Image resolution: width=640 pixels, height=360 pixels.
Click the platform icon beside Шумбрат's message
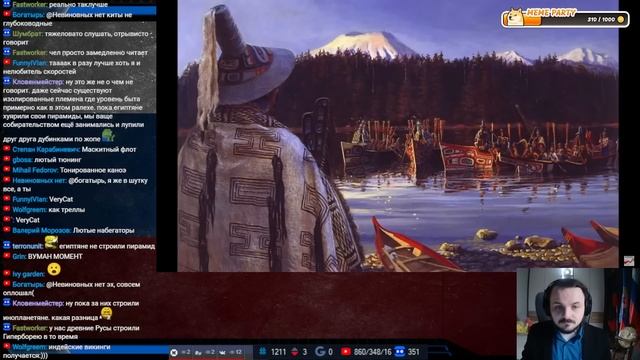tap(7, 33)
